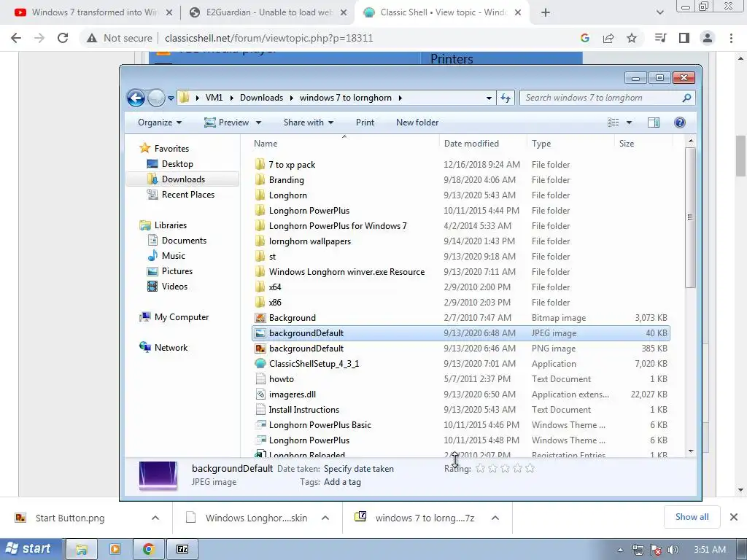Click Show all downloads
Image resolution: width=747 pixels, height=560 pixels.
[x=692, y=517]
